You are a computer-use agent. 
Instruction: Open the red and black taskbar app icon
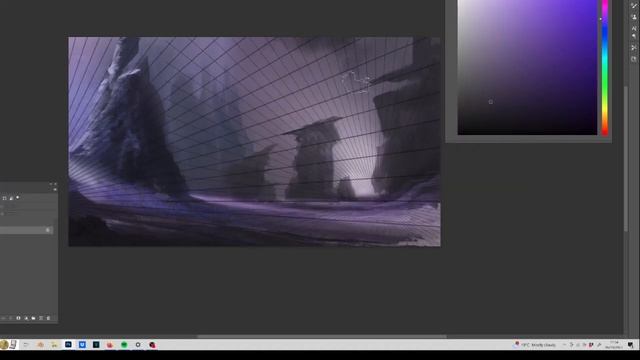click(x=152, y=344)
